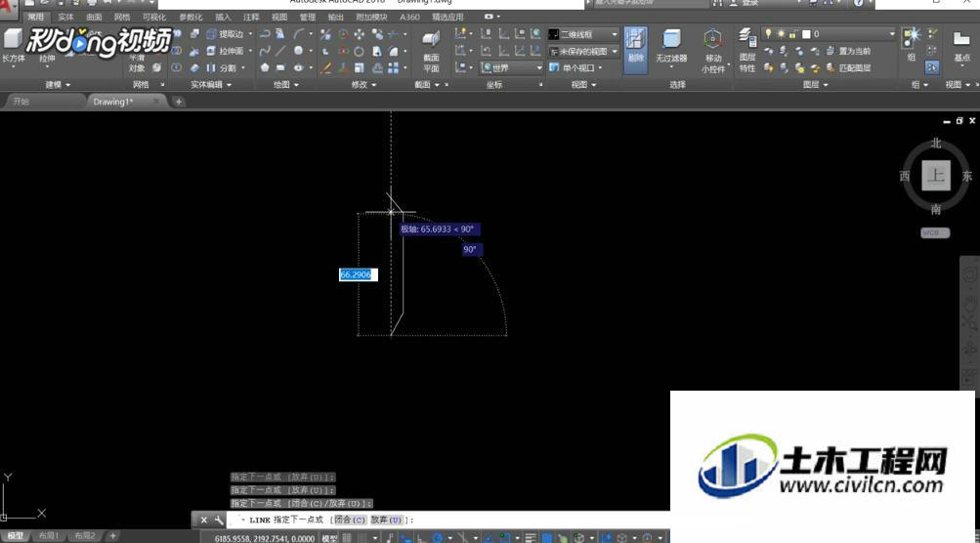Select the Polygon draw tool
The height and width of the screenshot is (543, 980).
pyautogui.click(x=265, y=67)
